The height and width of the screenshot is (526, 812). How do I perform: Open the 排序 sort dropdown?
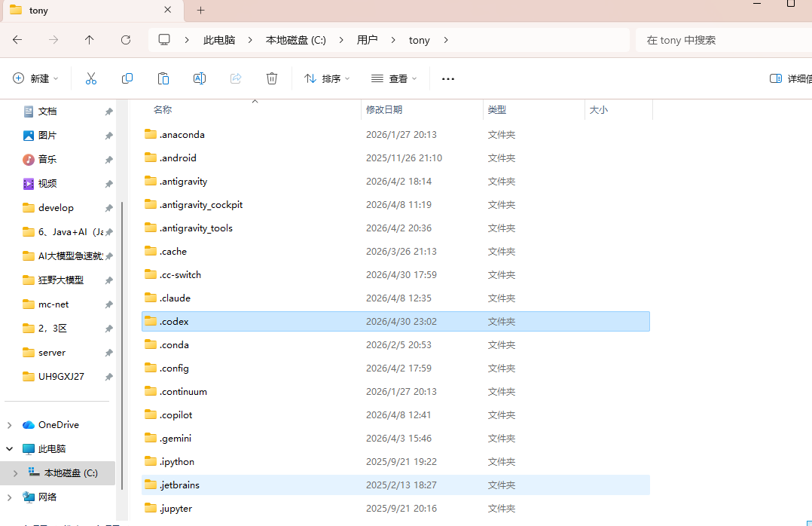(327, 79)
